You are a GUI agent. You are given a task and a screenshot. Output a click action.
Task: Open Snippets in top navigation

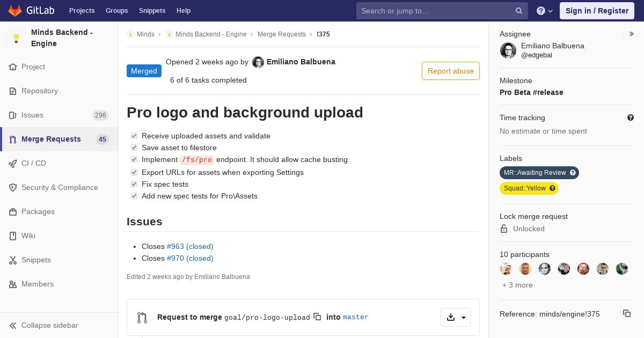click(x=152, y=11)
